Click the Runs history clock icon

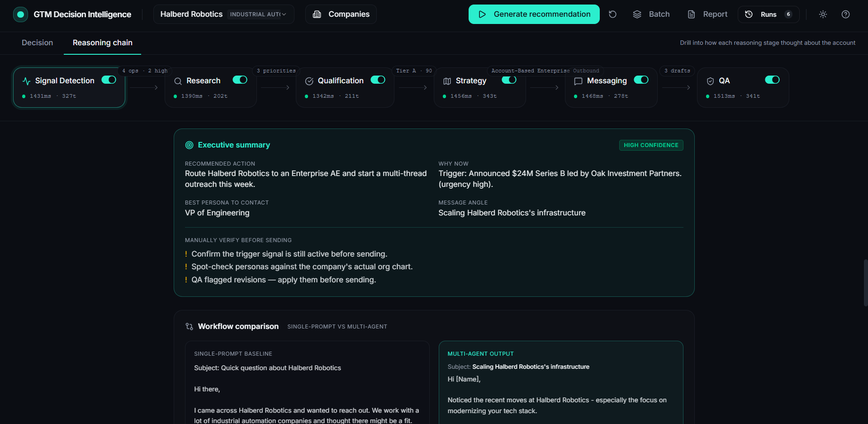click(749, 14)
